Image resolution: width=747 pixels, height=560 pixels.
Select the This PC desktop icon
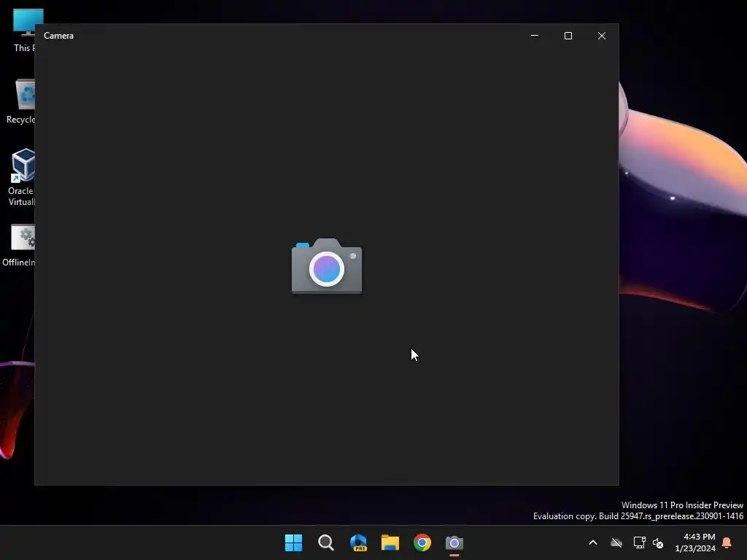point(23,31)
